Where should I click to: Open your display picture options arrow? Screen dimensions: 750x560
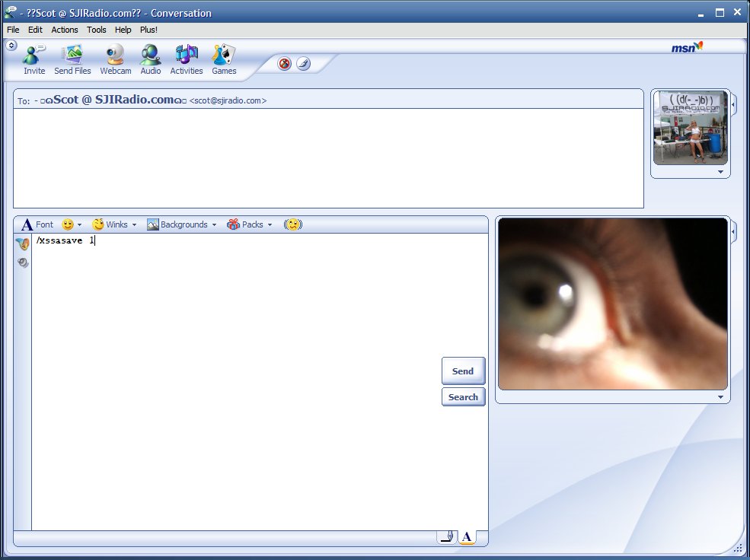coord(720,397)
